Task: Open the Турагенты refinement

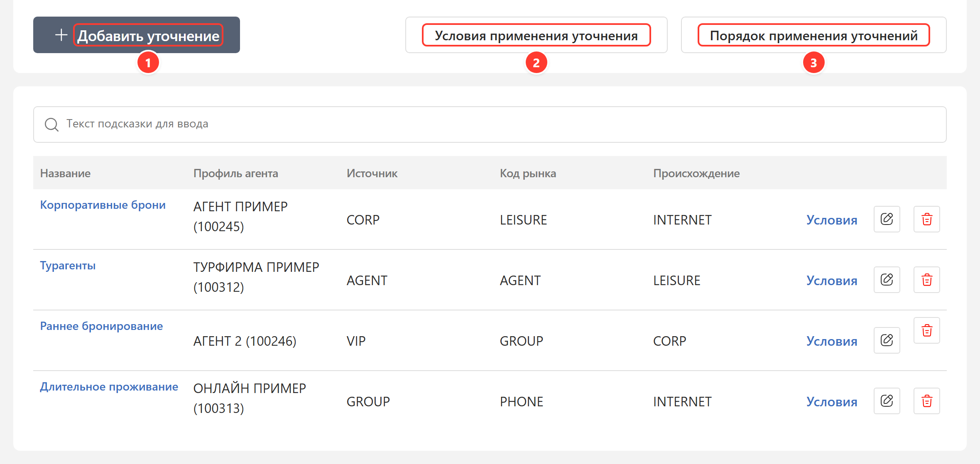Action: pos(68,266)
